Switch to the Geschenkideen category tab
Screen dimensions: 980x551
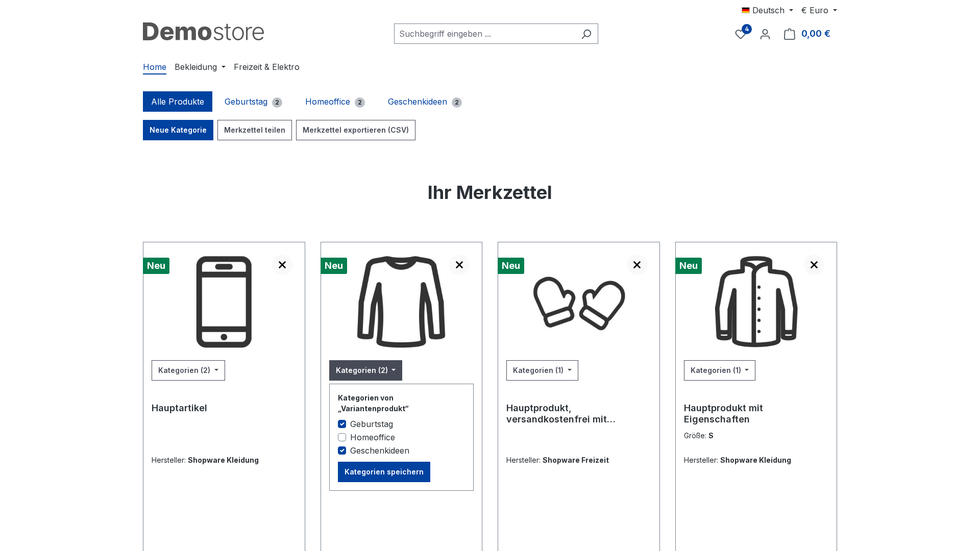(x=425, y=102)
